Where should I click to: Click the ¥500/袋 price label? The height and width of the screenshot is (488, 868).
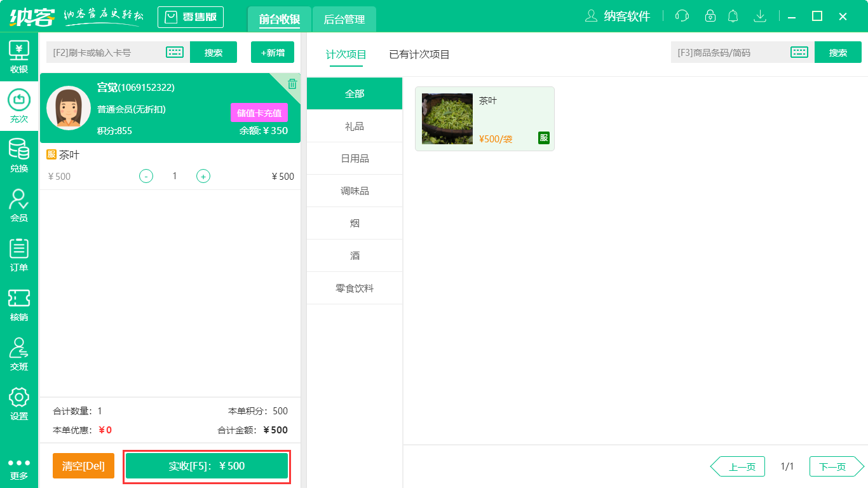pos(496,139)
